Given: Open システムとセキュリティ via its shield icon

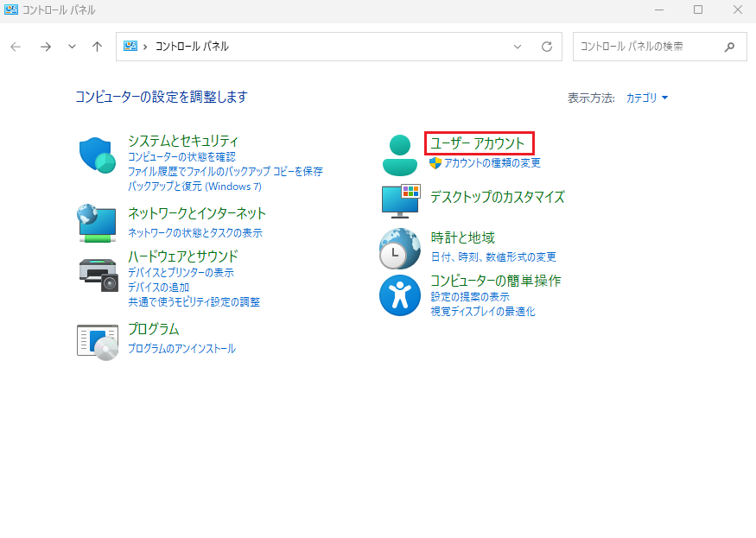Looking at the screenshot, I should 96,154.
